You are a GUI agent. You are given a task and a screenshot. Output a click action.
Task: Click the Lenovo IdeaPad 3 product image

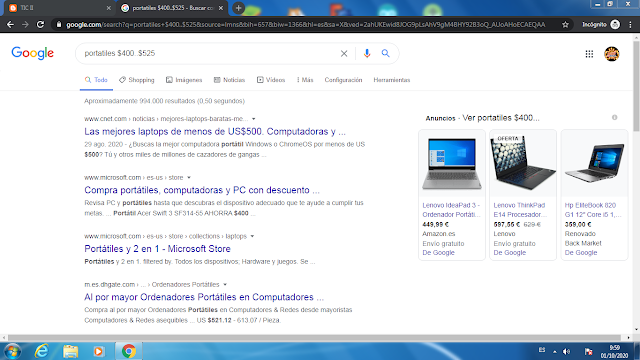pos(452,163)
